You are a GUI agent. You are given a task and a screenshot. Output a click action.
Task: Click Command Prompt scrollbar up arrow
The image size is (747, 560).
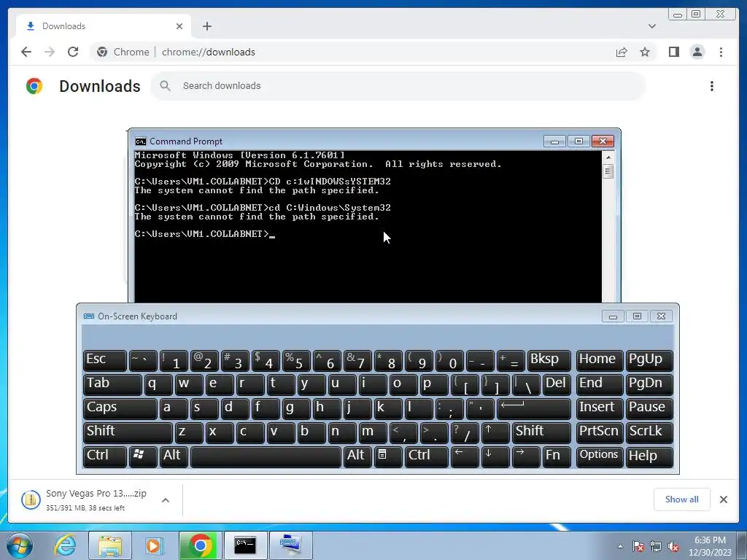coord(608,157)
